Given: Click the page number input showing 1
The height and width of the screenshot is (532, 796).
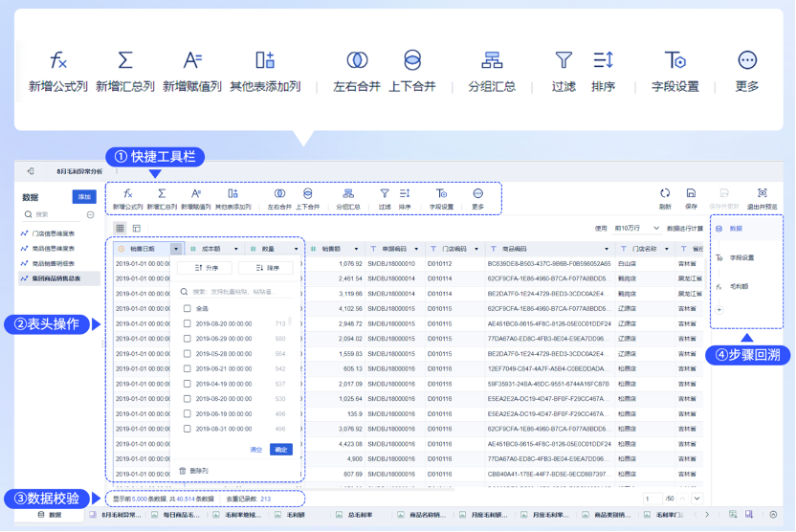Looking at the screenshot, I should click(652, 499).
